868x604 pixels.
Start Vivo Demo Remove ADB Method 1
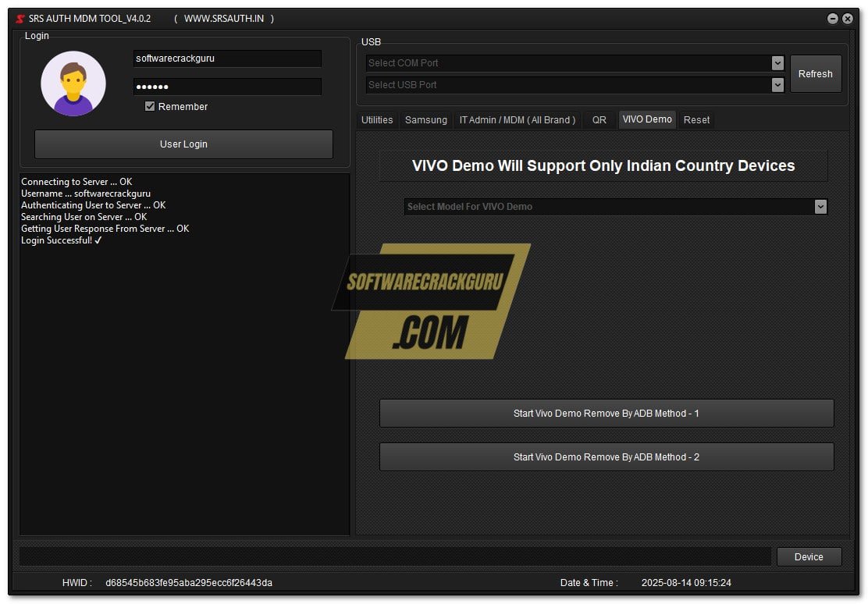(x=606, y=414)
